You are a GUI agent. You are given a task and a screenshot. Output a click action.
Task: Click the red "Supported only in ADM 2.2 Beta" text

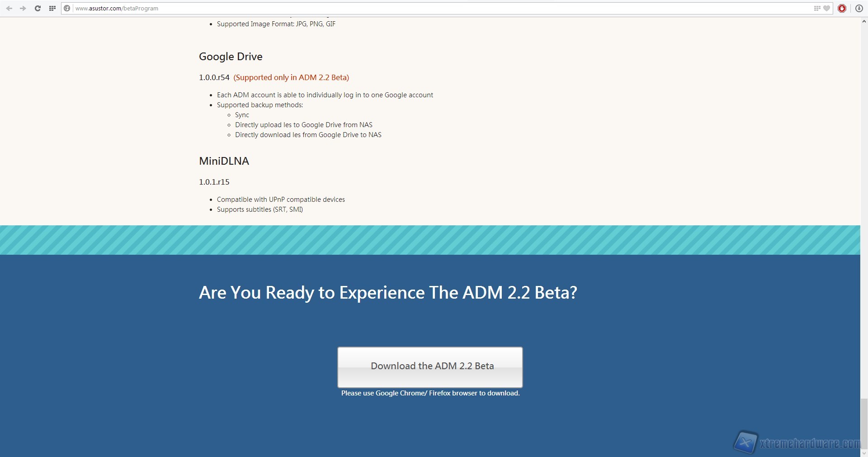(291, 77)
